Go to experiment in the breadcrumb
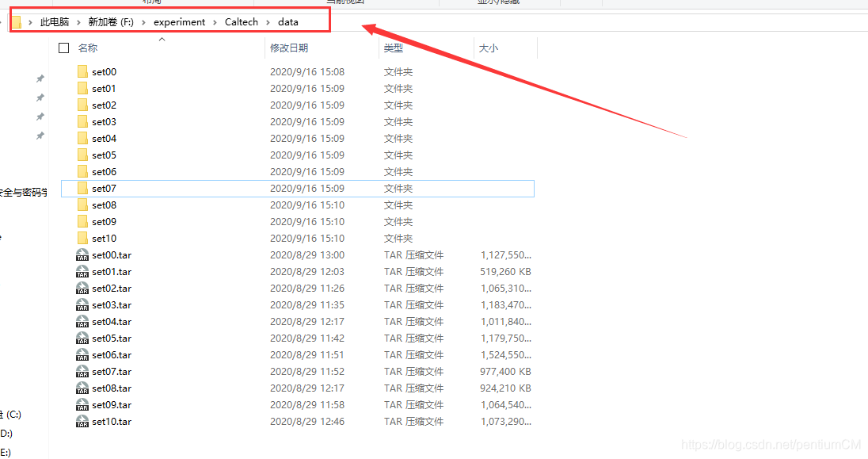The image size is (868, 459). coord(179,22)
